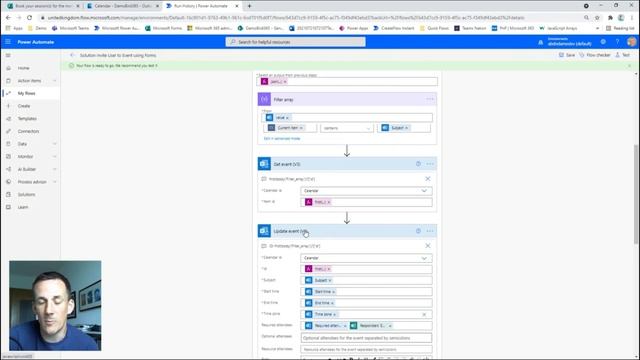
Task: Click the Optional attendees field
Action: 366,338
